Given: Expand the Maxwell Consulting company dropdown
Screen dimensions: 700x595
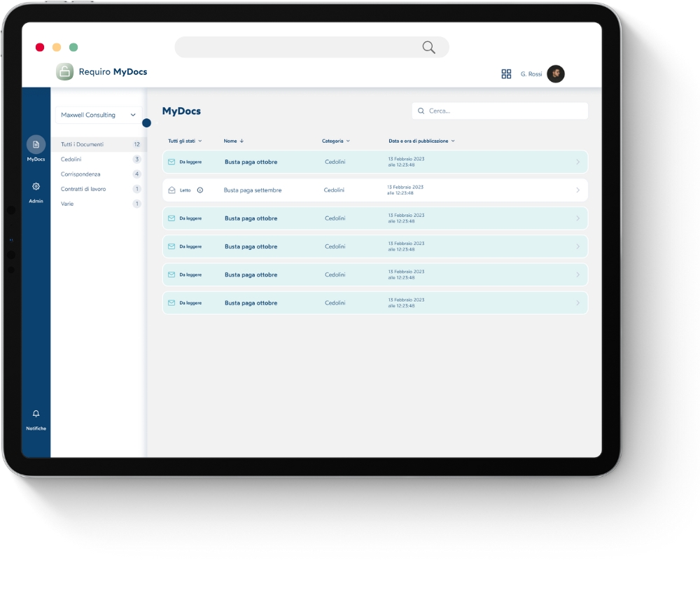Looking at the screenshot, I should click(x=99, y=115).
